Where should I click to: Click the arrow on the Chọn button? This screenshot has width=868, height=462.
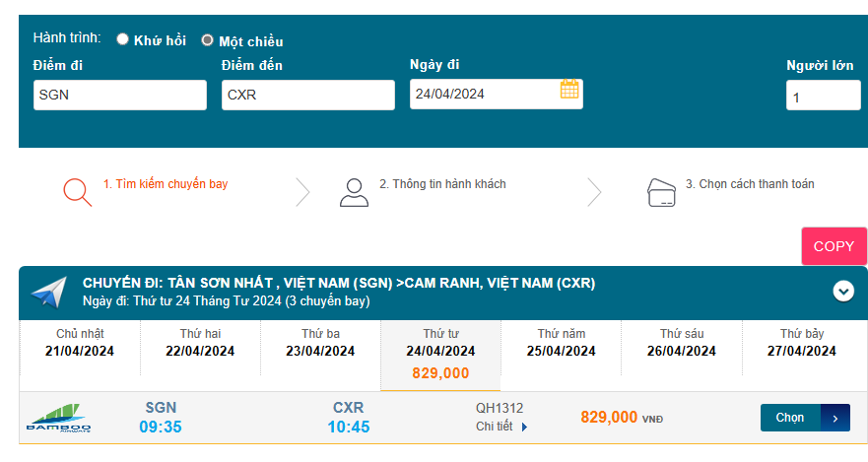835,418
